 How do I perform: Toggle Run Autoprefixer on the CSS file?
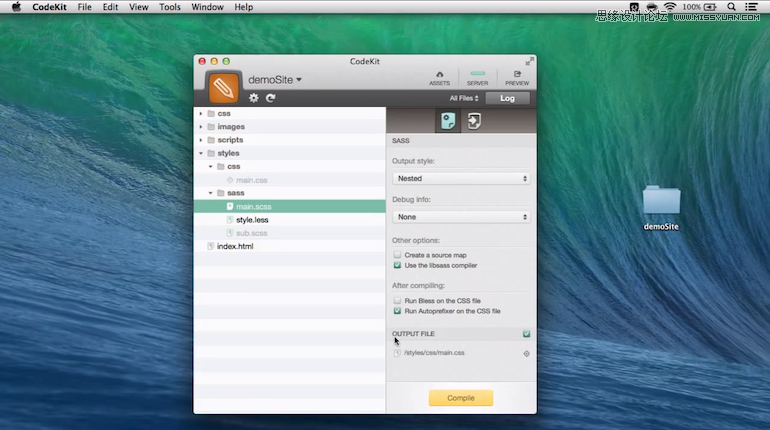(x=397, y=311)
